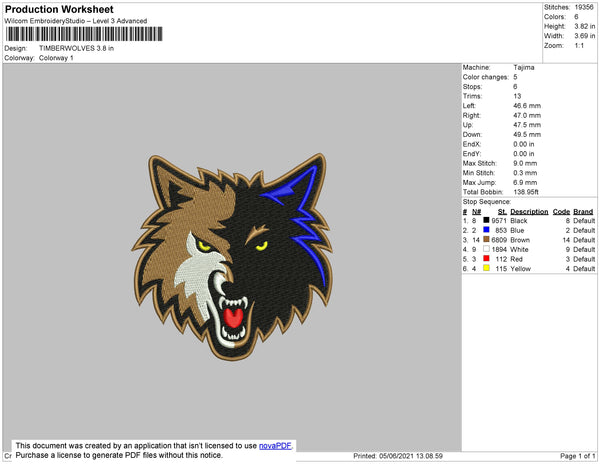
Task: Select the stitches count '19356'
Action: [x=584, y=7]
